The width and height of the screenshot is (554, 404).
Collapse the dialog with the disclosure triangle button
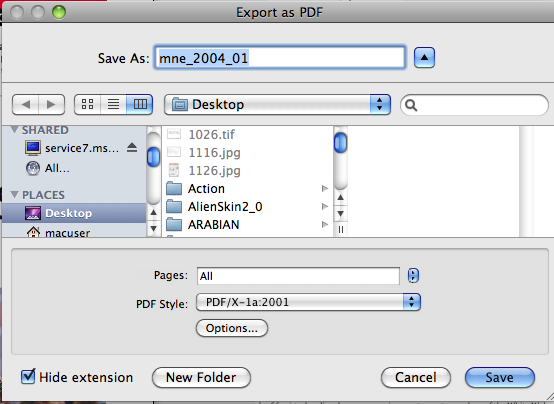pos(424,58)
